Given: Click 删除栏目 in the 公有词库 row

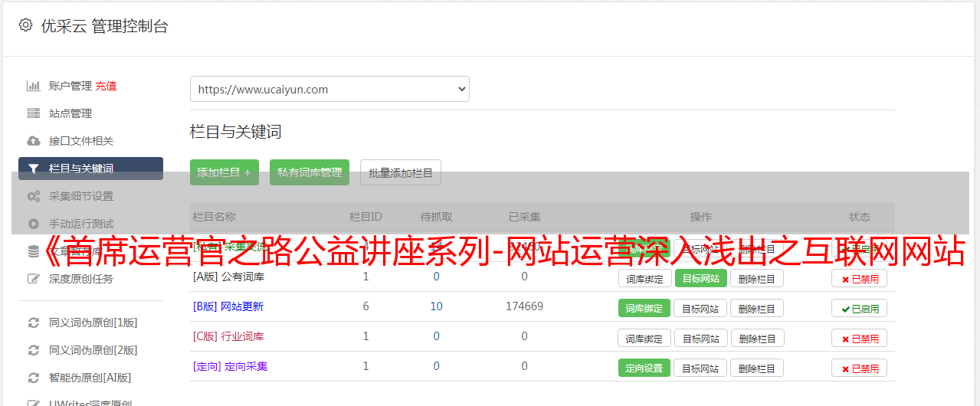Looking at the screenshot, I should (x=757, y=278).
